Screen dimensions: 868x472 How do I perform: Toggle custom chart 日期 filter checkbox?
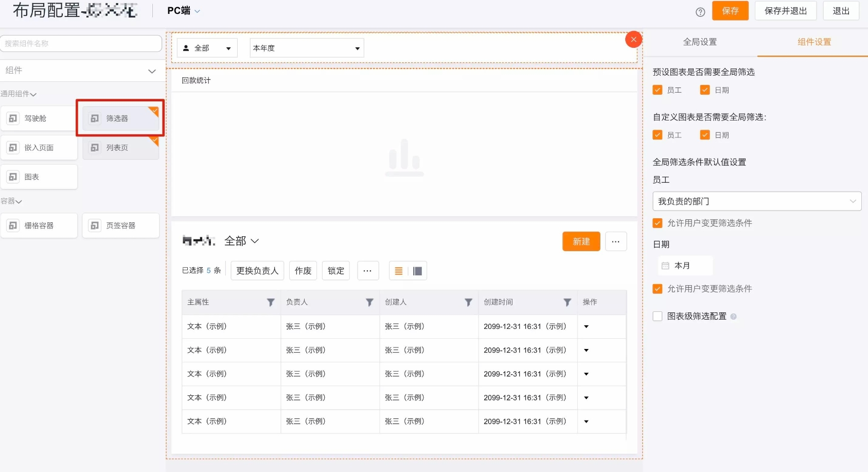[705, 135]
